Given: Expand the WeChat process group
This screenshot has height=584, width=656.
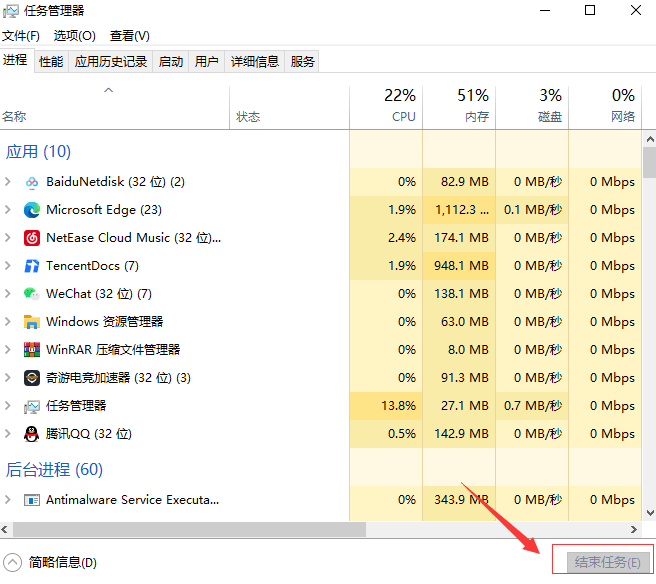Looking at the screenshot, I should coord(8,294).
